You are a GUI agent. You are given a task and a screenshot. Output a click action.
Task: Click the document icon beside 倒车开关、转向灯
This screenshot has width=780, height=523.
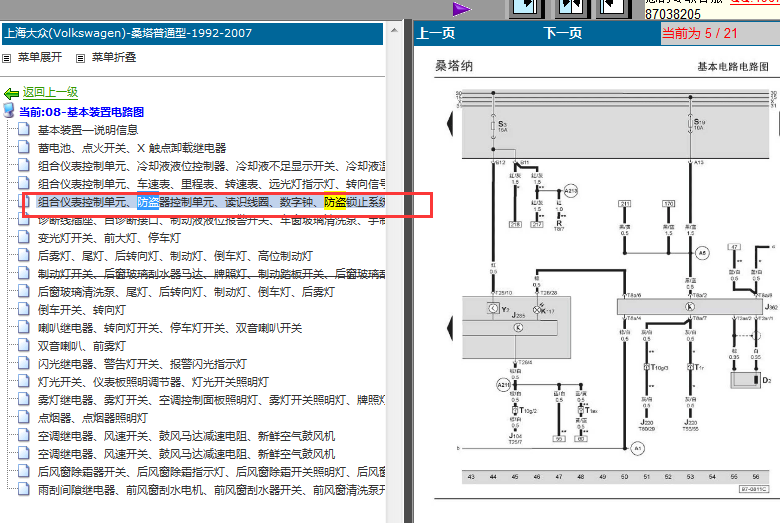(24, 309)
